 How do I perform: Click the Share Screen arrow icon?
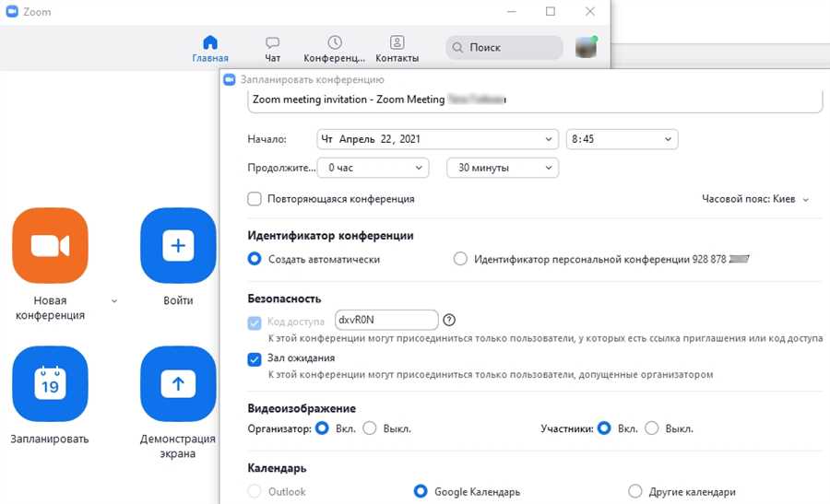coord(178,384)
